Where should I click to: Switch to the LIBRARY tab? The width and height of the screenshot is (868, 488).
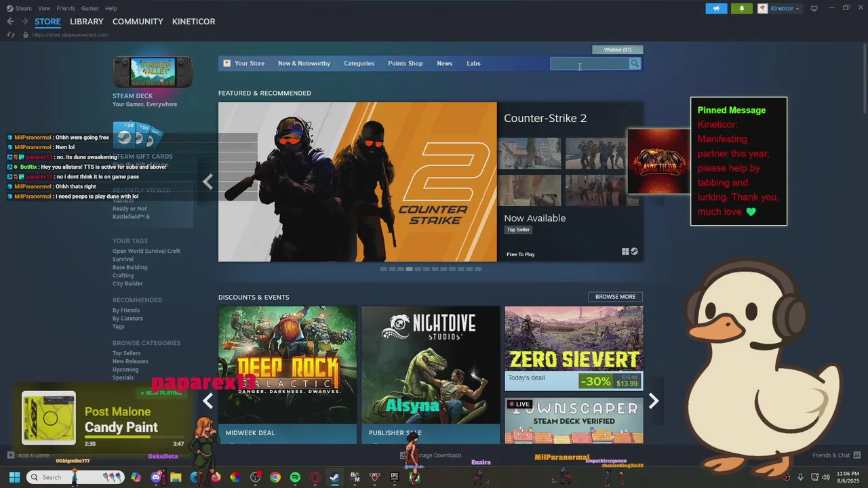87,22
